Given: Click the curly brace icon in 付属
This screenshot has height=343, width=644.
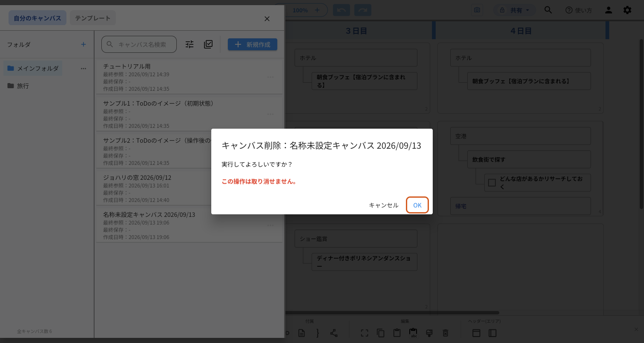Looking at the screenshot, I should pos(317,333).
